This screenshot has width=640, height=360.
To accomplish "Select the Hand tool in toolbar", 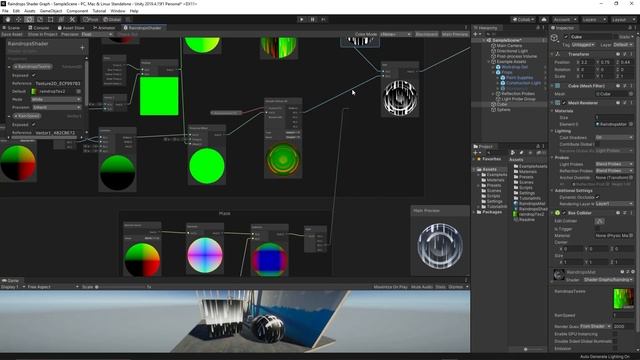I will [8, 19].
